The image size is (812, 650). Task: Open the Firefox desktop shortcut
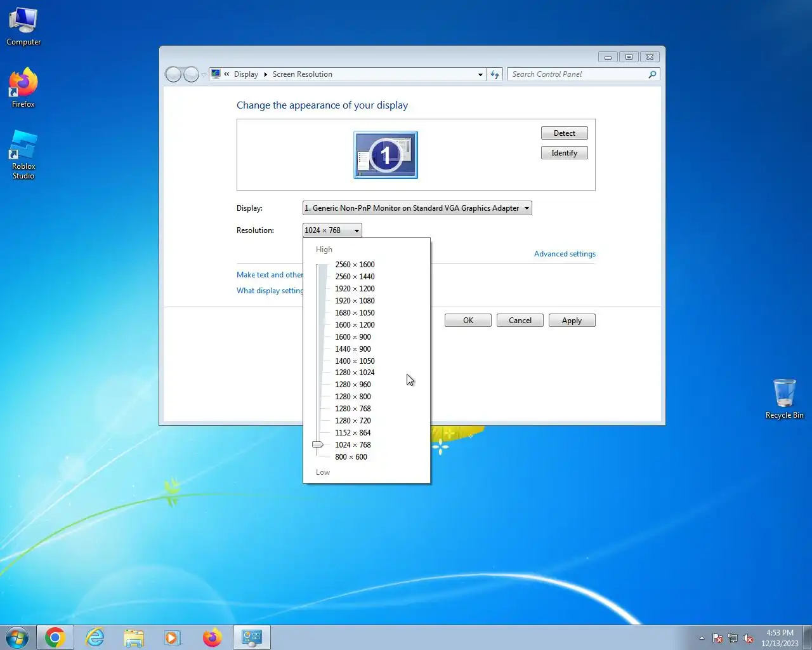coord(23,88)
